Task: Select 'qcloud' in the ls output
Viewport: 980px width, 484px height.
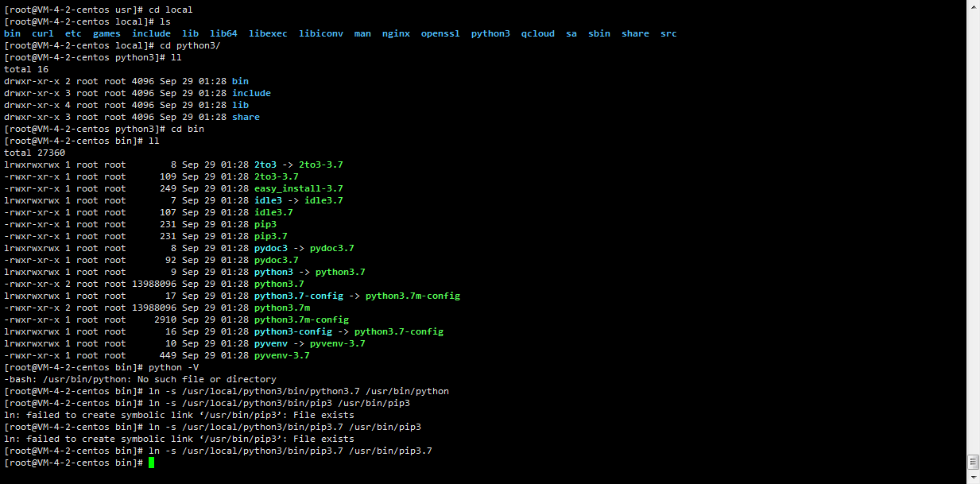Action: [538, 33]
